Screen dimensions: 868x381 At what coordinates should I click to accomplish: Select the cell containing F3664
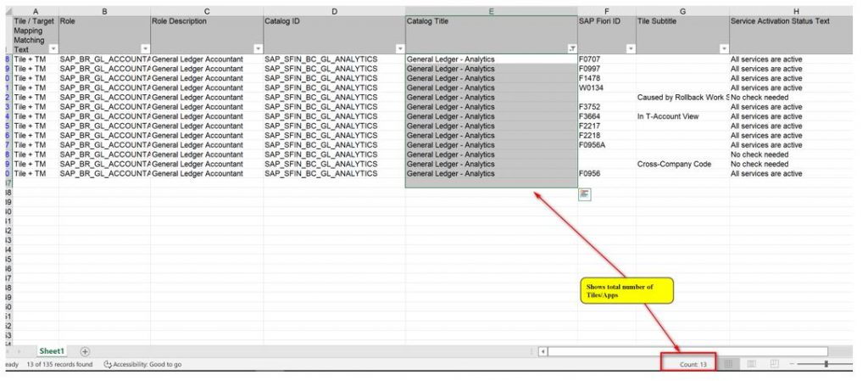tap(607, 116)
